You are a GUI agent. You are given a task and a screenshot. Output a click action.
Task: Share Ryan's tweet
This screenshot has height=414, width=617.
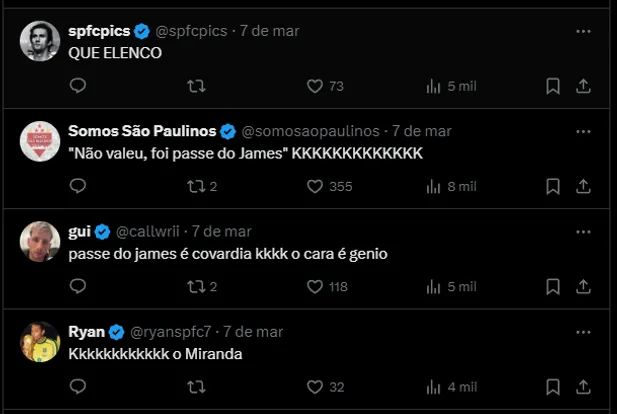coord(583,387)
